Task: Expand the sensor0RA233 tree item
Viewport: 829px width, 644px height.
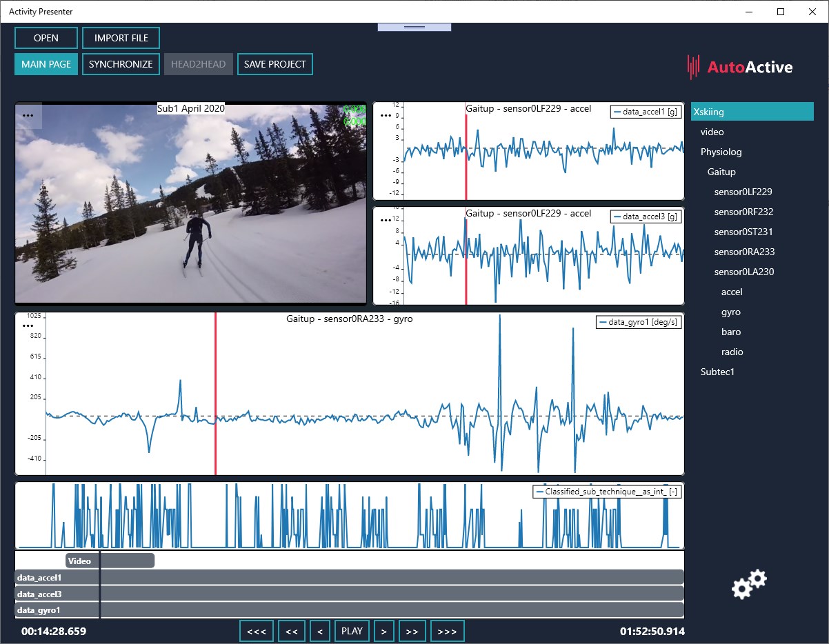Action: point(743,252)
